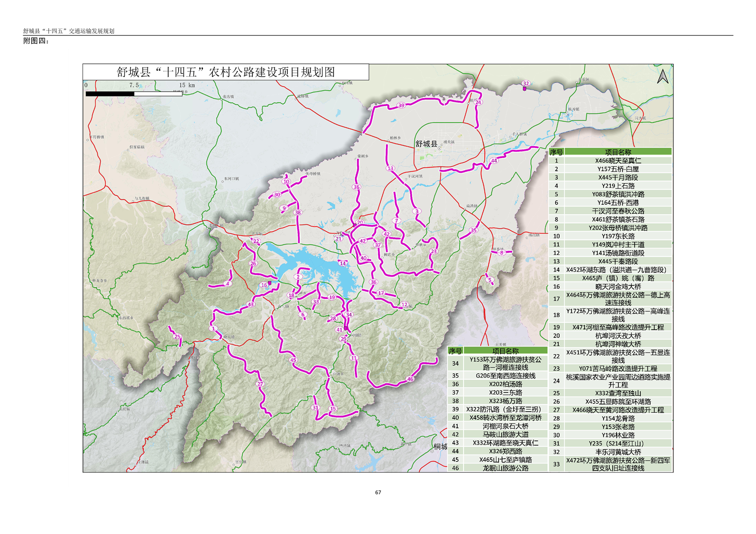Select legend row X326郑西路

coord(497,451)
